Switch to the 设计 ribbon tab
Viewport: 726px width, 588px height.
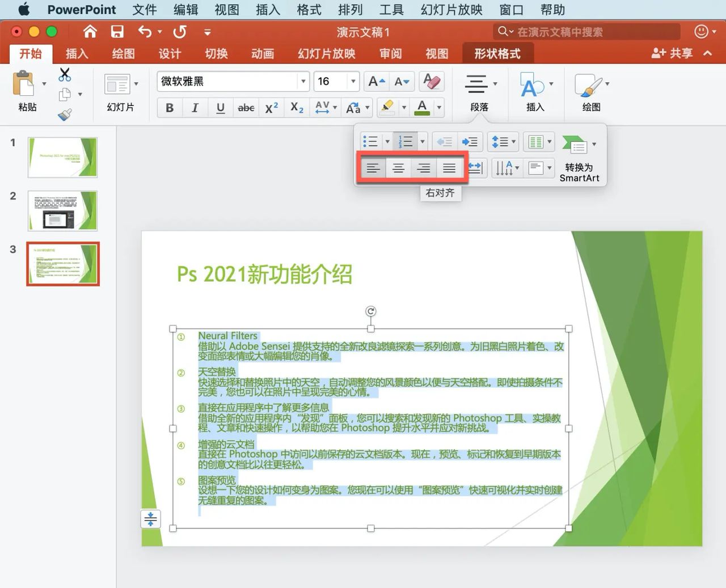(x=170, y=54)
